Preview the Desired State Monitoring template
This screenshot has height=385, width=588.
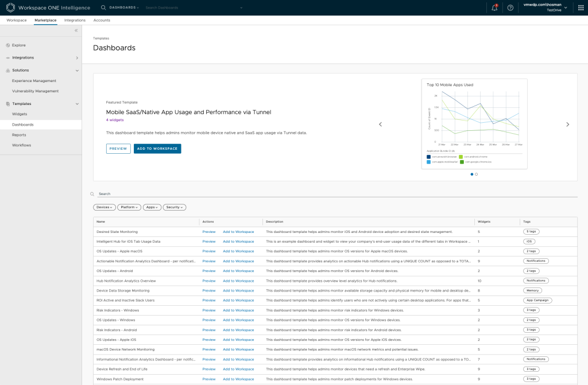click(x=209, y=232)
